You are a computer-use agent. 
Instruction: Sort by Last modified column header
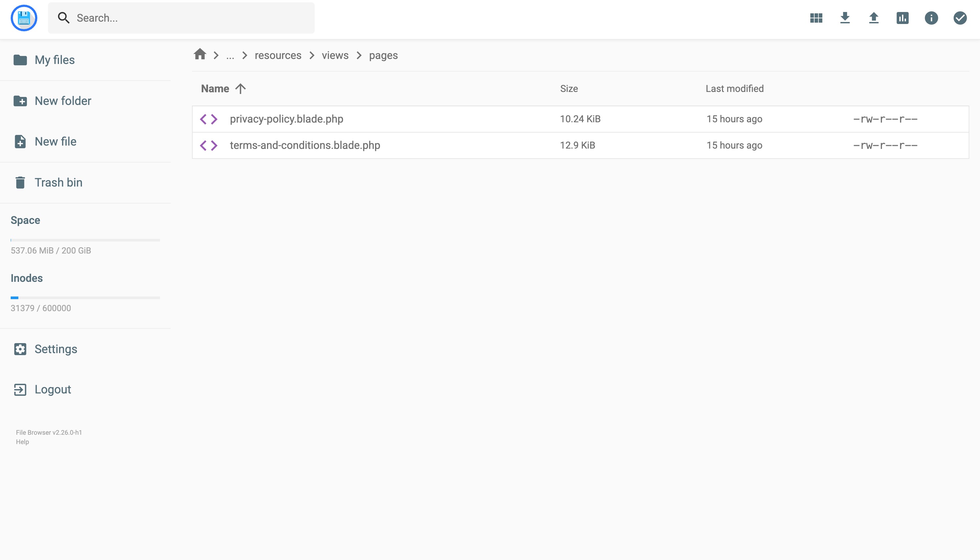(735, 89)
